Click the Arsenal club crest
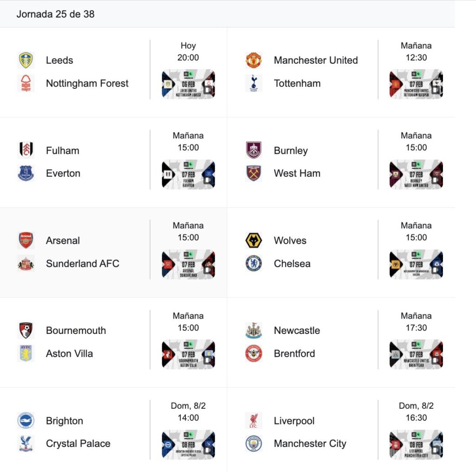 point(26,240)
